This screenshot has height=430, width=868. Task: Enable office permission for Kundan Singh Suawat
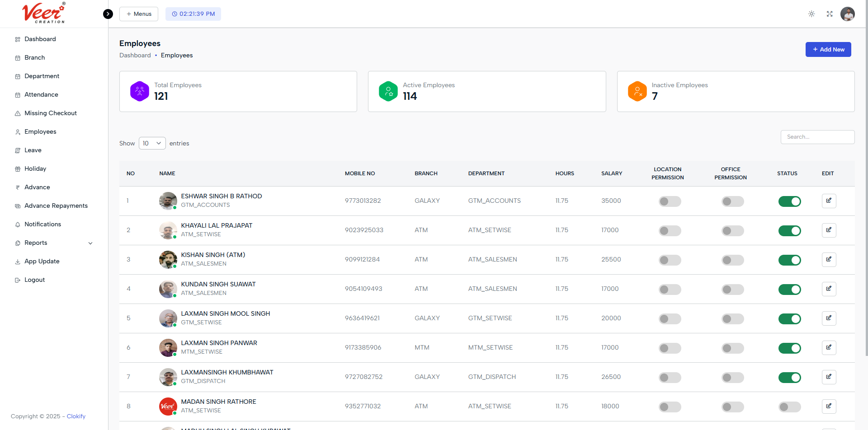click(732, 290)
